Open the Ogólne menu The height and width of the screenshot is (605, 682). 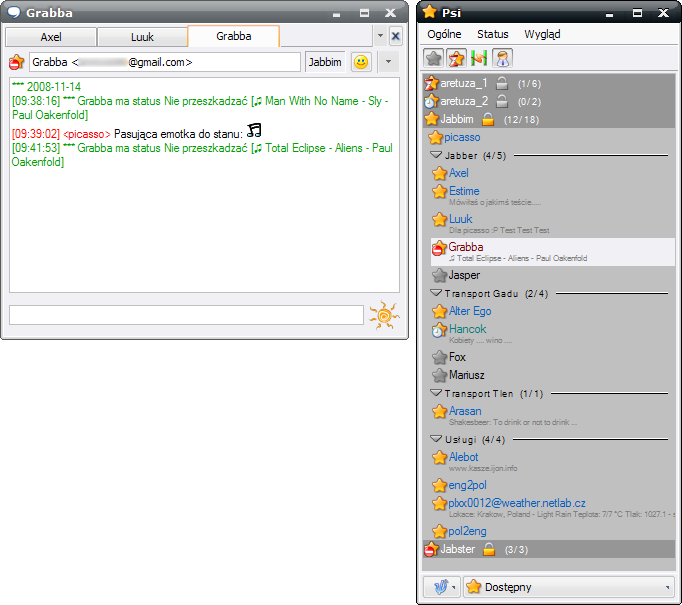[x=444, y=34]
